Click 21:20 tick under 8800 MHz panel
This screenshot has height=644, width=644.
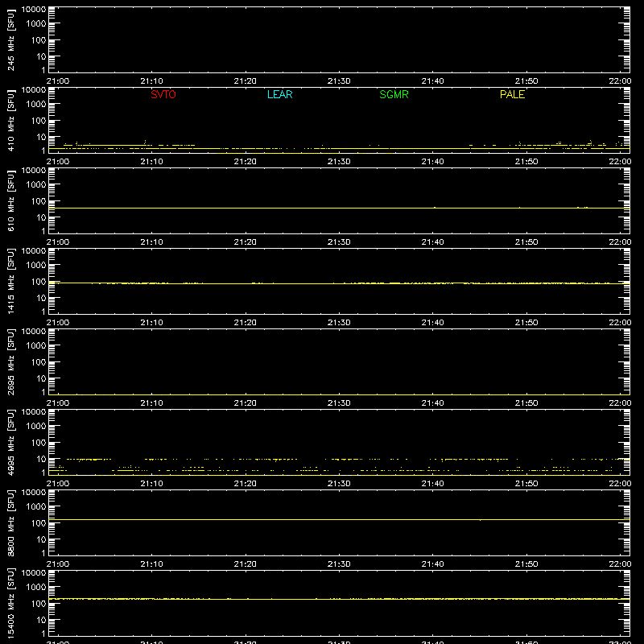[246, 564]
